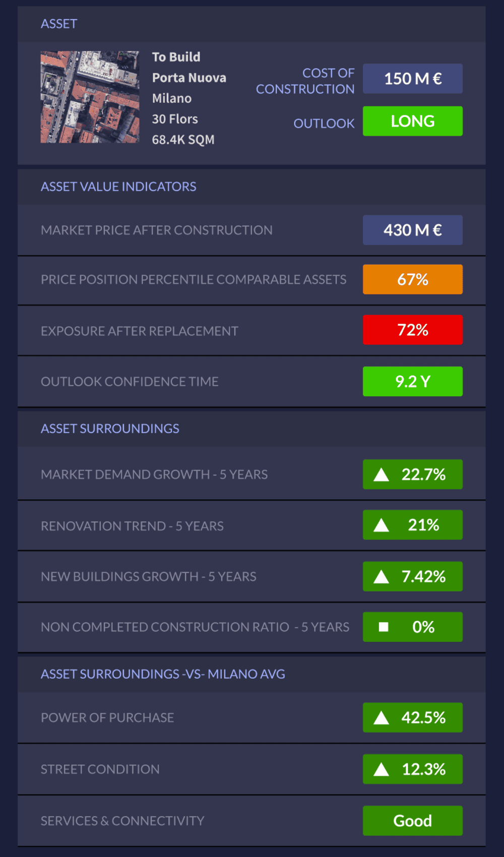Open the Asset Value Indicators section header
504x857 pixels.
[118, 187]
